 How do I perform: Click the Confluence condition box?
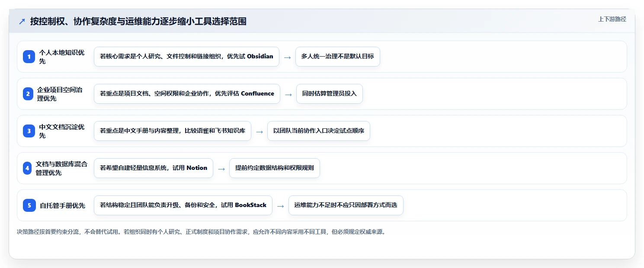[187, 94]
